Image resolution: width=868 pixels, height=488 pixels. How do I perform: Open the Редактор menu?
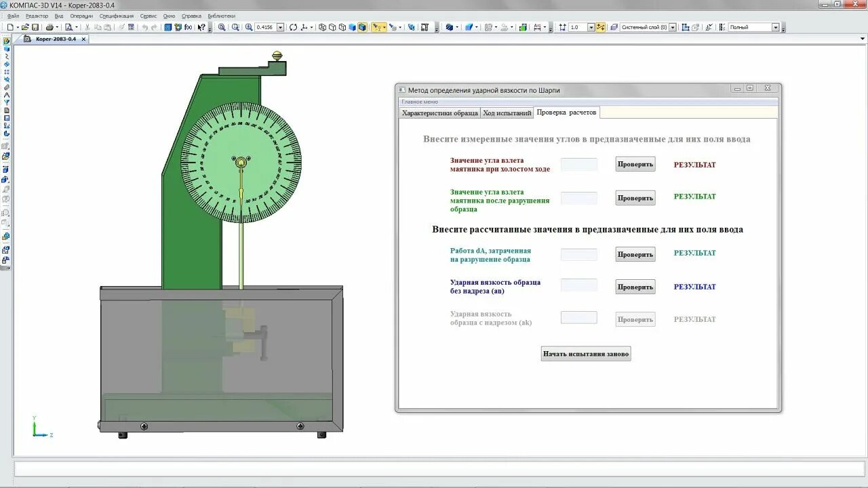tap(37, 16)
